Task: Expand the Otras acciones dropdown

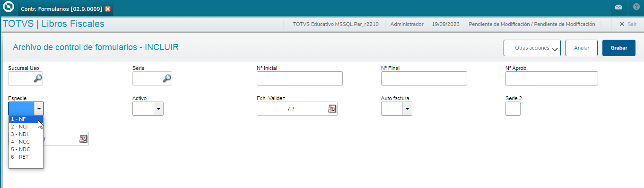Action: (x=532, y=48)
